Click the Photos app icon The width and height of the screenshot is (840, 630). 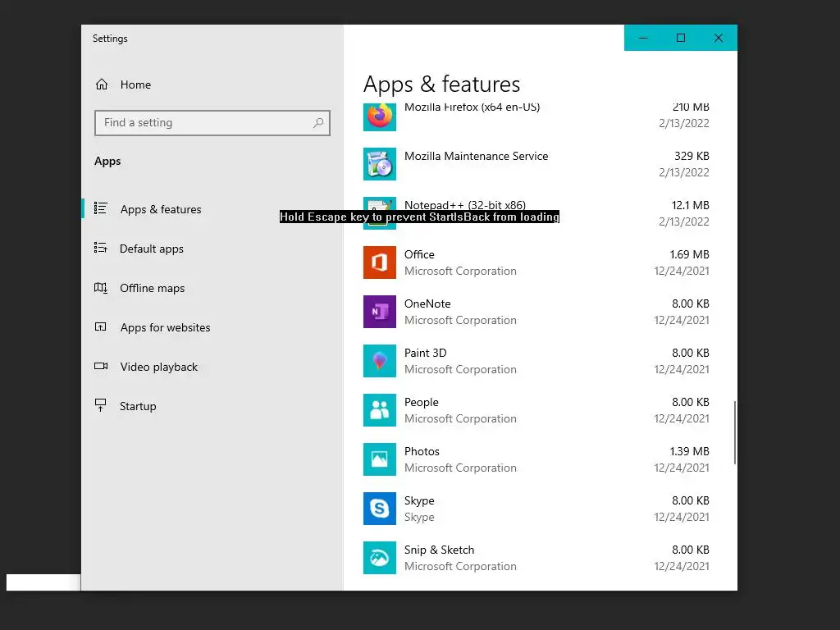click(379, 459)
